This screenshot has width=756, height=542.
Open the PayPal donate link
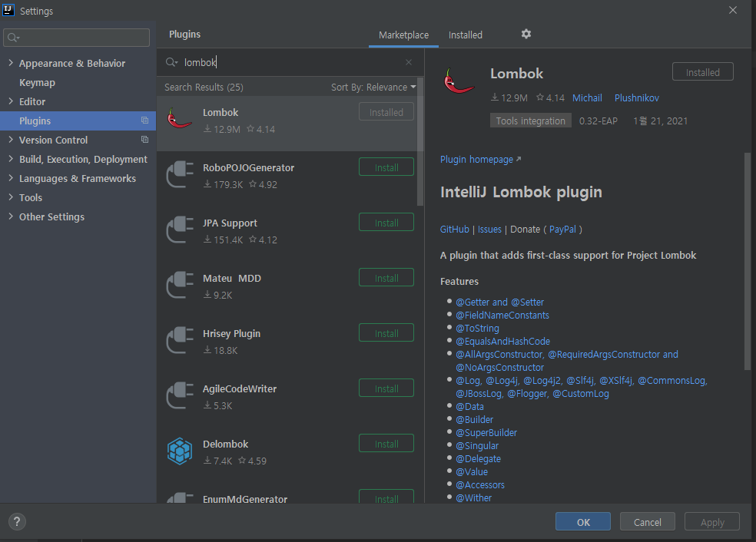pos(562,230)
